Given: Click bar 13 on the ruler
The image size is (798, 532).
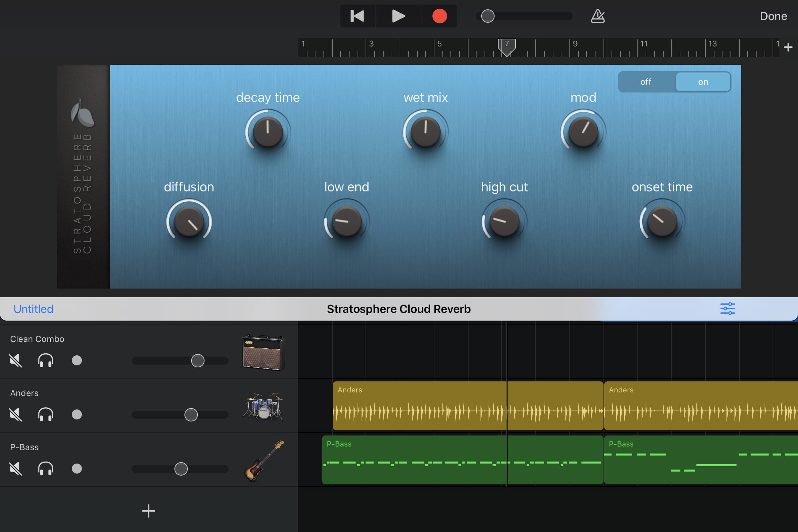Looking at the screenshot, I should 712,44.
